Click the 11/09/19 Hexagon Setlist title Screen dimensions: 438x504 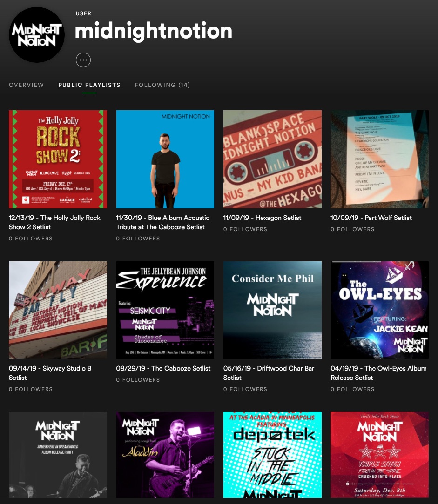(x=262, y=218)
